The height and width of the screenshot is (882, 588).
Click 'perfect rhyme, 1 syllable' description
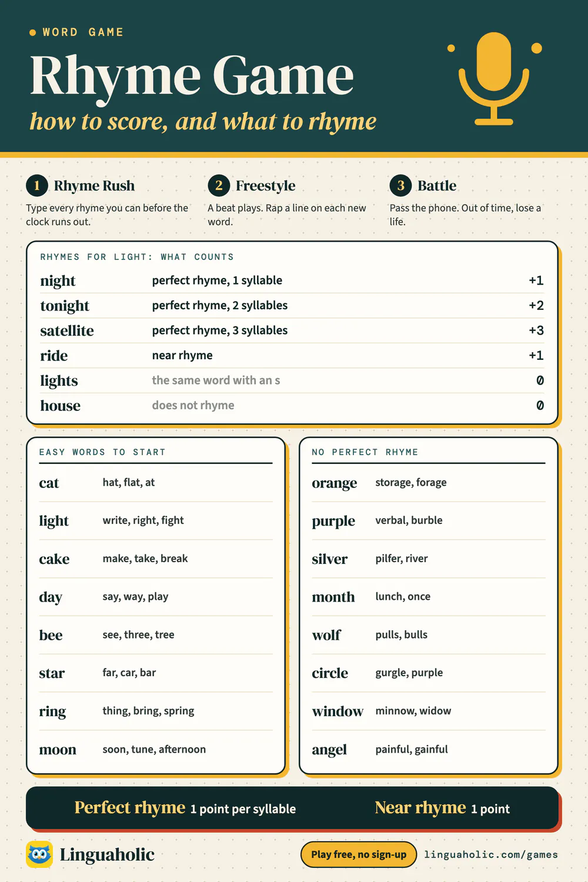217,280
